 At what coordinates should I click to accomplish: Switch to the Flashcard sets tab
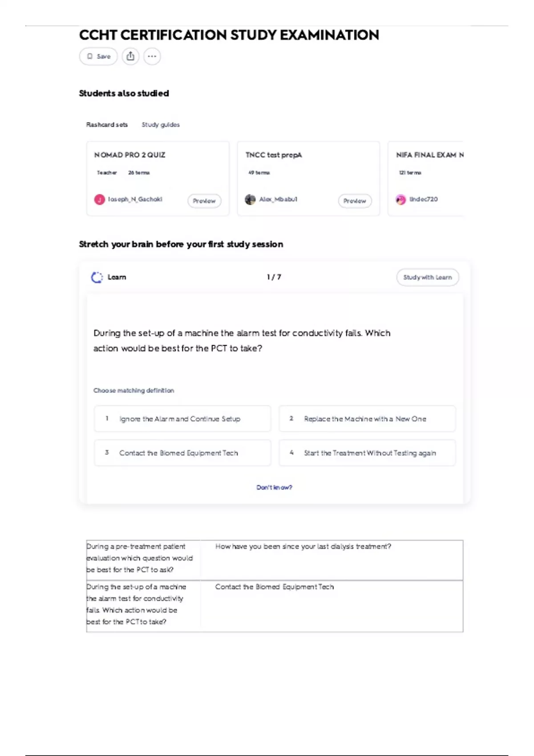[107, 125]
